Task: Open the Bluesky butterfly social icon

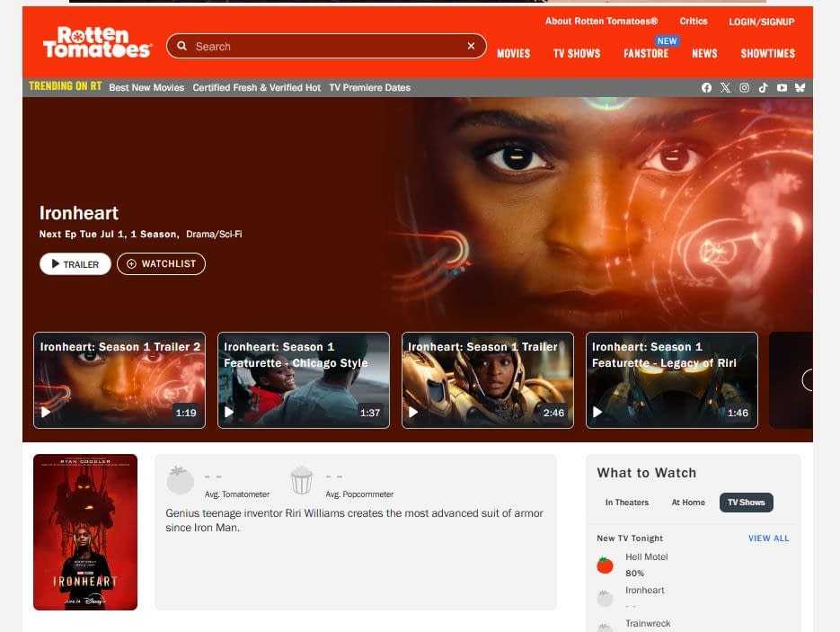Action: point(800,88)
